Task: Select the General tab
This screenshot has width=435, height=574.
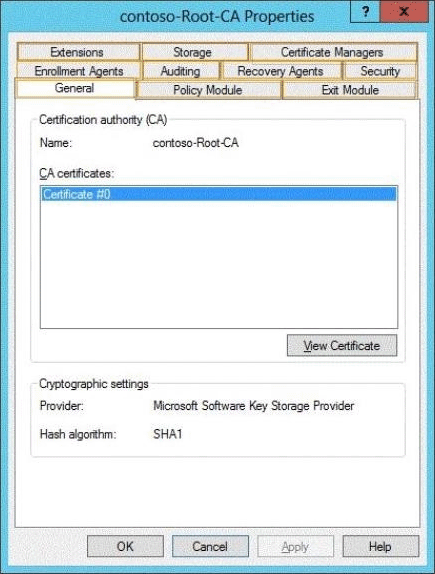Action: [75, 88]
